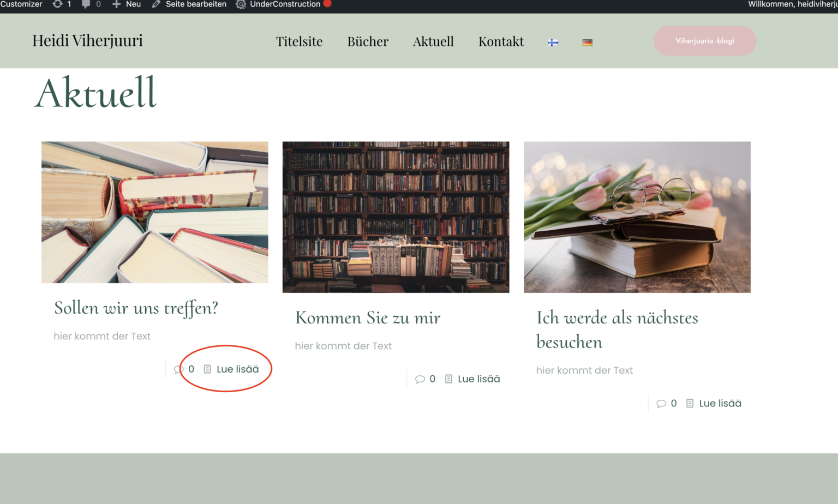Switch language via the German flag icon

pyautogui.click(x=587, y=43)
